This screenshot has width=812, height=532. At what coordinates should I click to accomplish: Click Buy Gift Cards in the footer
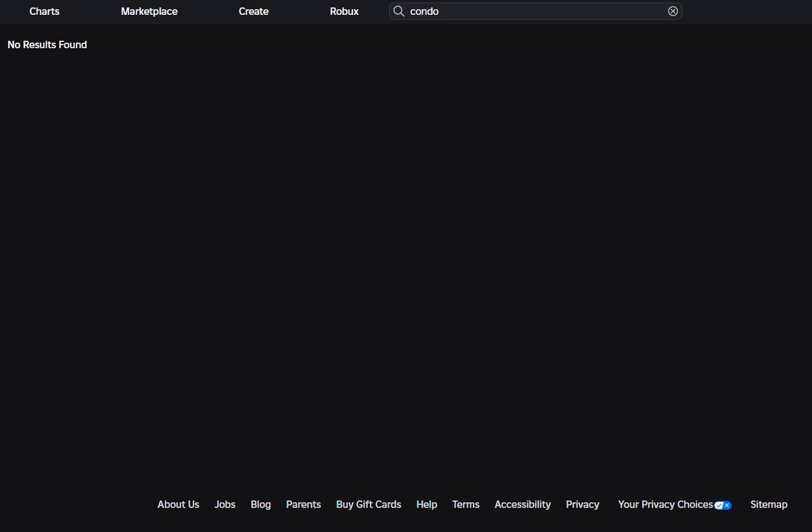(369, 504)
